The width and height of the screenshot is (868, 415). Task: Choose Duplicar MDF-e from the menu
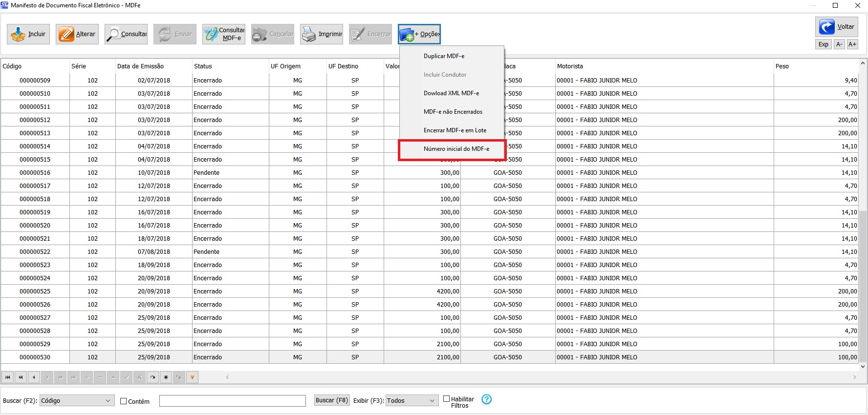point(444,56)
